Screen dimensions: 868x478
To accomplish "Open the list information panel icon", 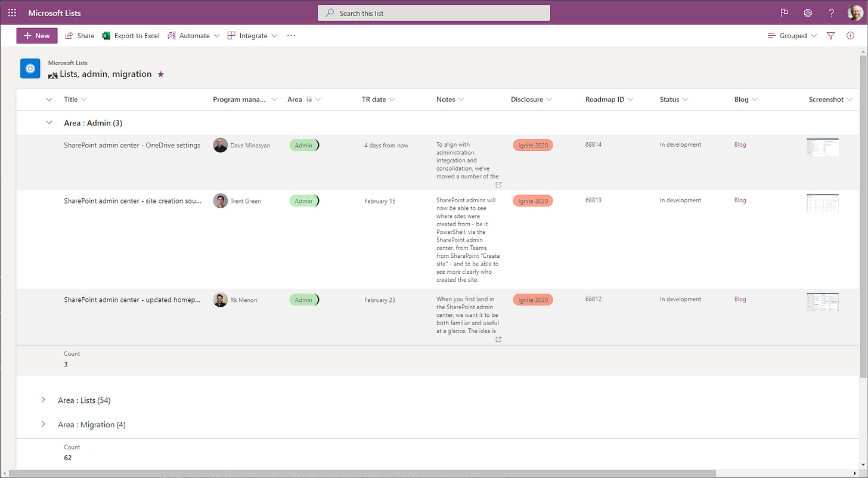I will point(851,35).
